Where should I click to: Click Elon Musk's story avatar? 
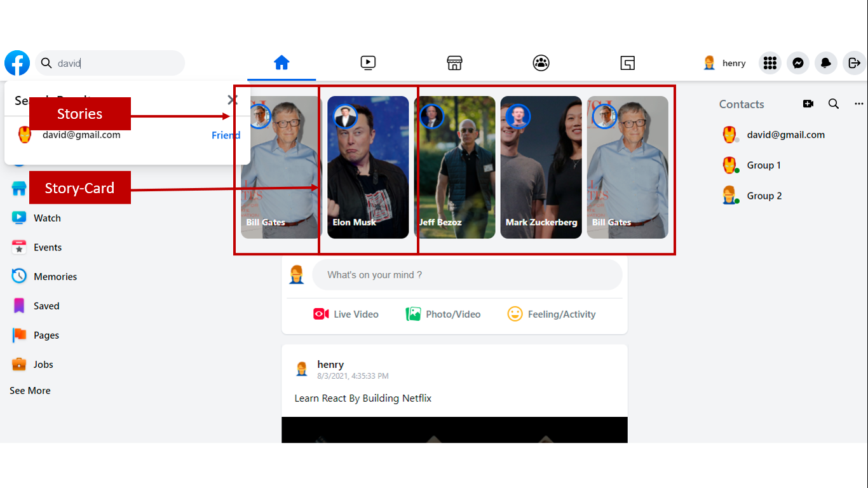(x=345, y=116)
